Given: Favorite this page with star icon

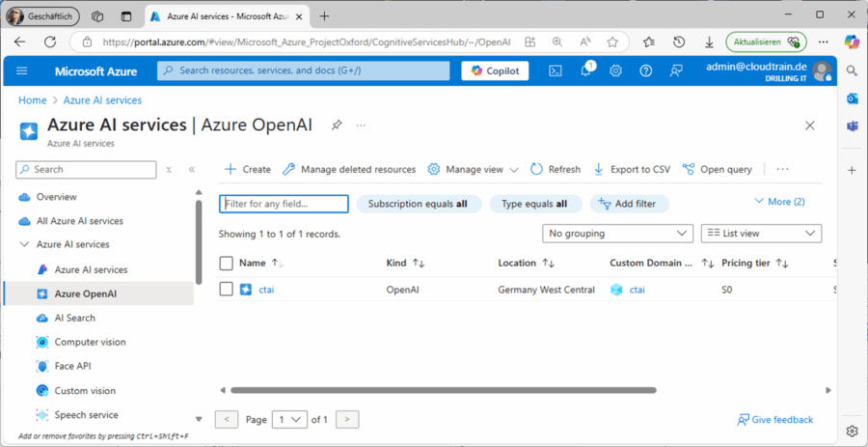Looking at the screenshot, I should 612,42.
